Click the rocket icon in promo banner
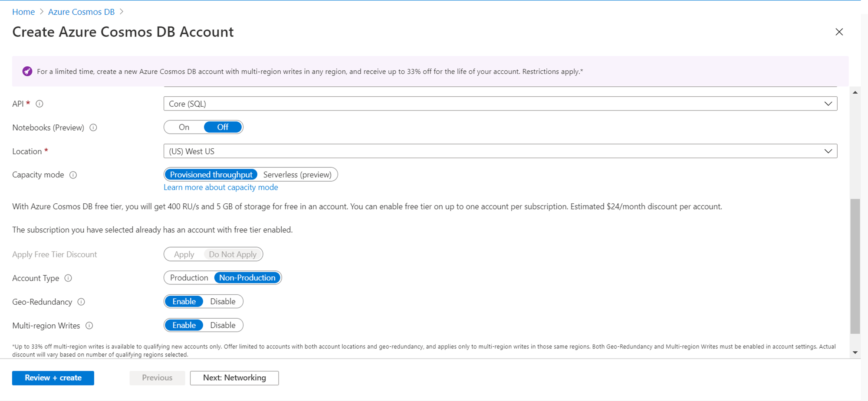 [x=27, y=72]
